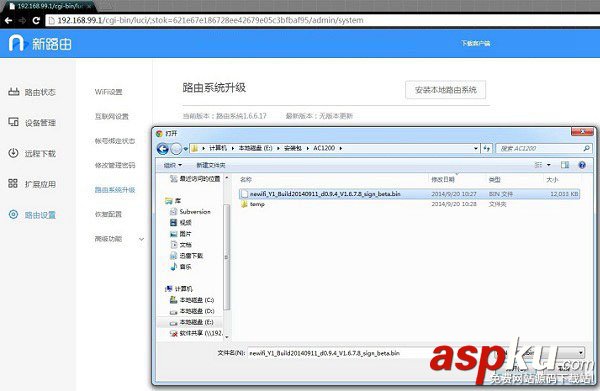Screen dimensions: 600x391
Task: Click dialog forward navigation arrow
Action: [x=176, y=148]
